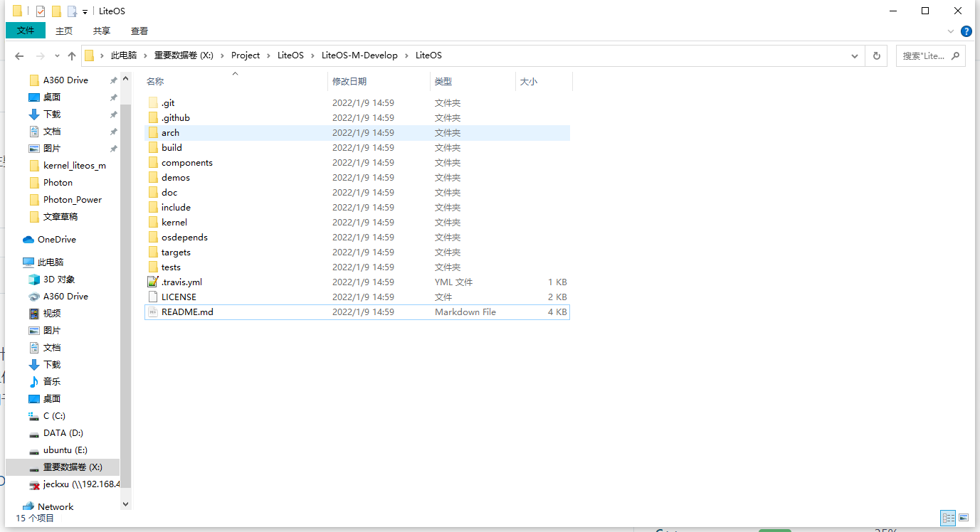Go up one folder level arrow
The width and height of the screenshot is (980, 532).
click(x=72, y=55)
